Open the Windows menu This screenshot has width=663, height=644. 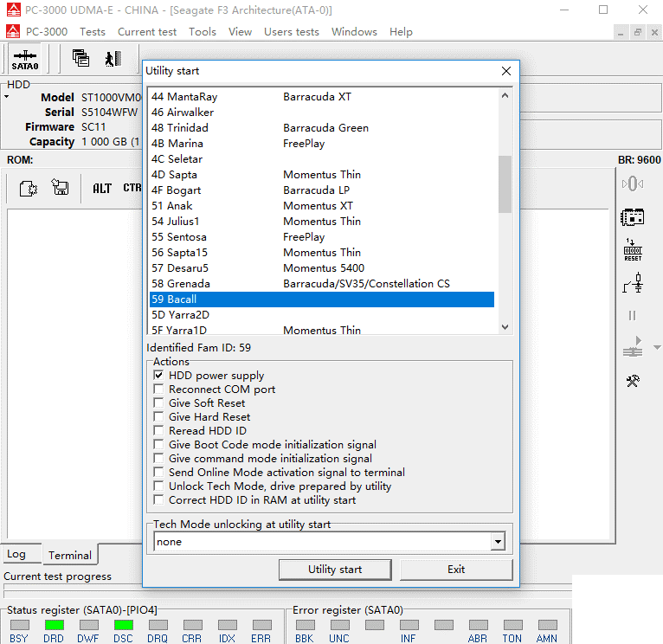[x=354, y=32]
